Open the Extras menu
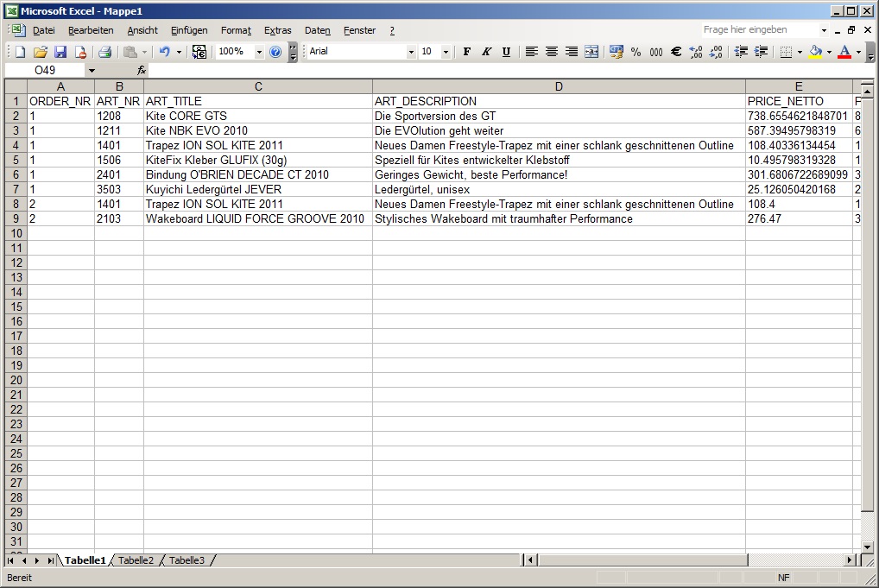Viewport: 879px width, 588px height. point(278,30)
